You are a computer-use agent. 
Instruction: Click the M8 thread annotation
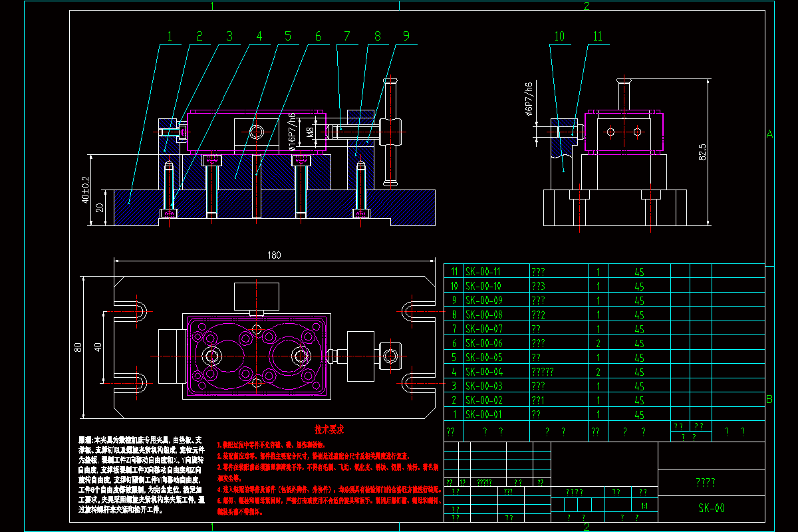click(x=311, y=133)
